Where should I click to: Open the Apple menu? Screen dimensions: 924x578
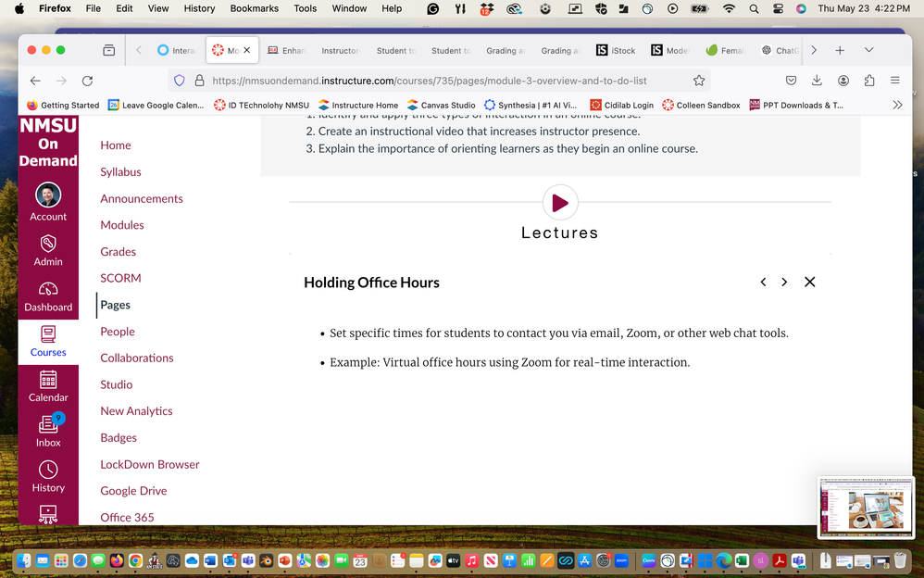pos(19,8)
